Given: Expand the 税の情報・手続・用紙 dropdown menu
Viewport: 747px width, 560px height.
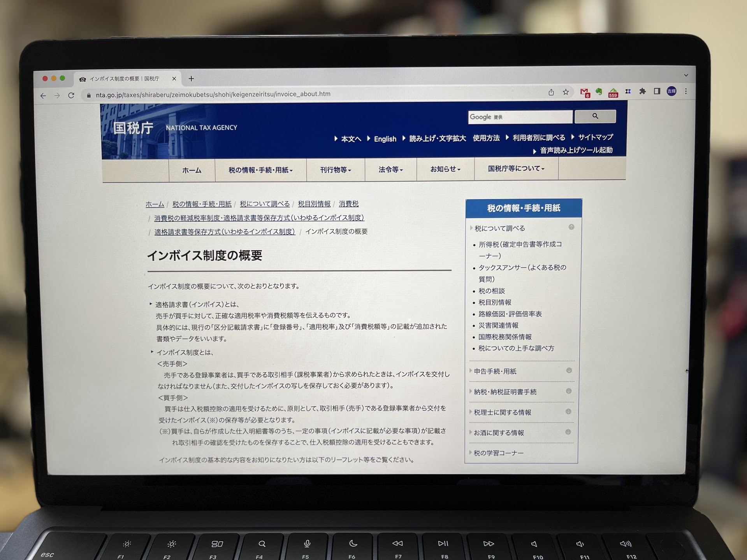Looking at the screenshot, I should tap(260, 170).
